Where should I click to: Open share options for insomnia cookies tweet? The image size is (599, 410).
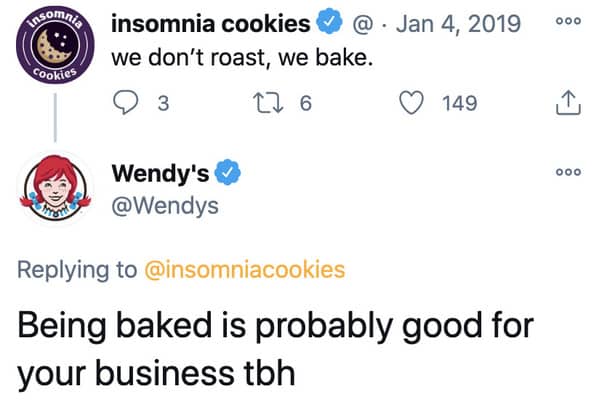(568, 103)
